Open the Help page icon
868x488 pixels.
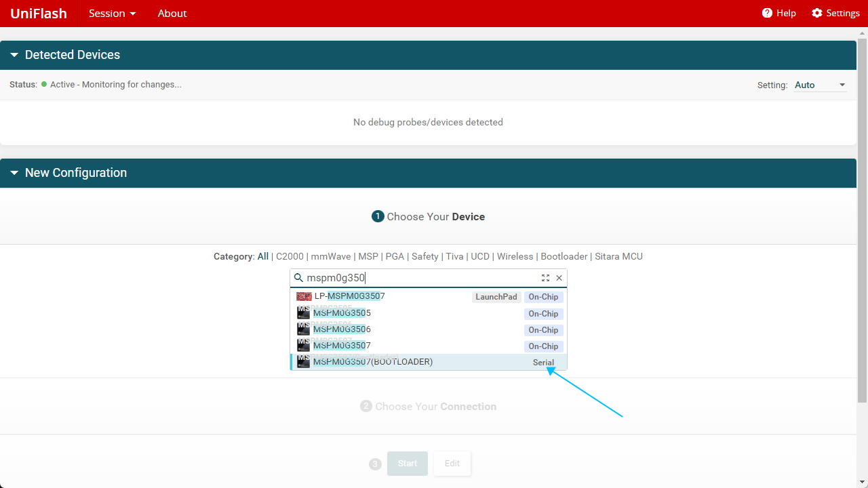pos(767,14)
